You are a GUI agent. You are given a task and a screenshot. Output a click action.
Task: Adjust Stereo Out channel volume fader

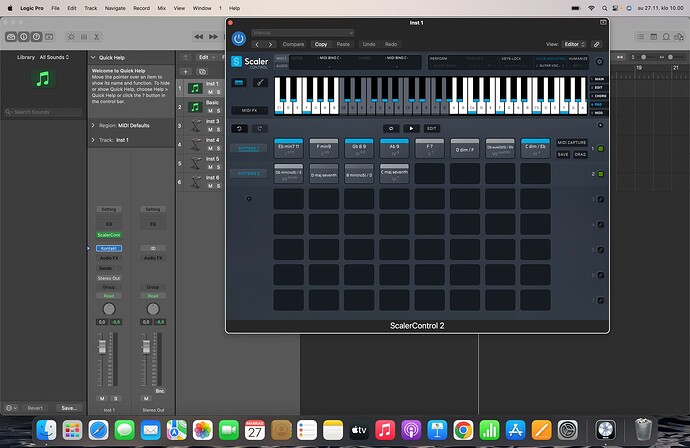[x=146, y=347]
